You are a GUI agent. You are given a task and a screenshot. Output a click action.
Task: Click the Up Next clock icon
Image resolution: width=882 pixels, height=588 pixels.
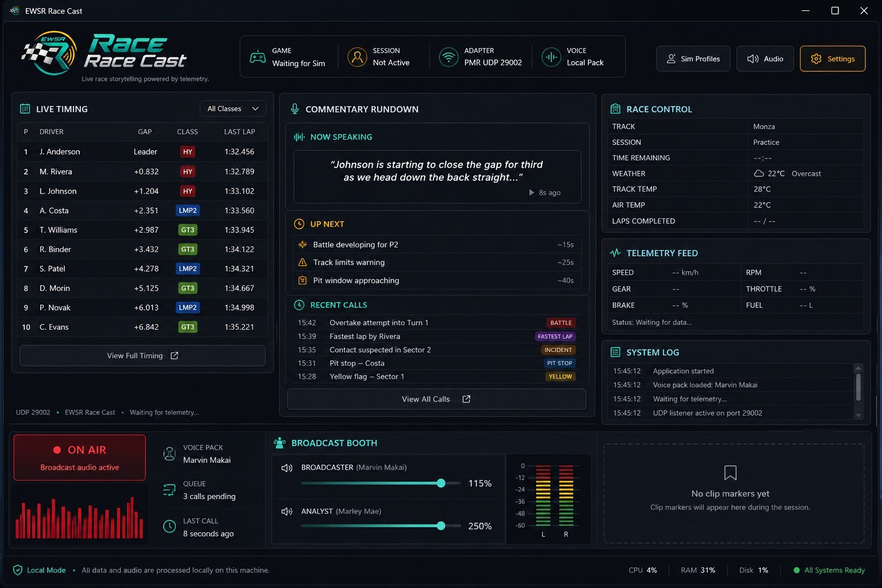tap(299, 224)
